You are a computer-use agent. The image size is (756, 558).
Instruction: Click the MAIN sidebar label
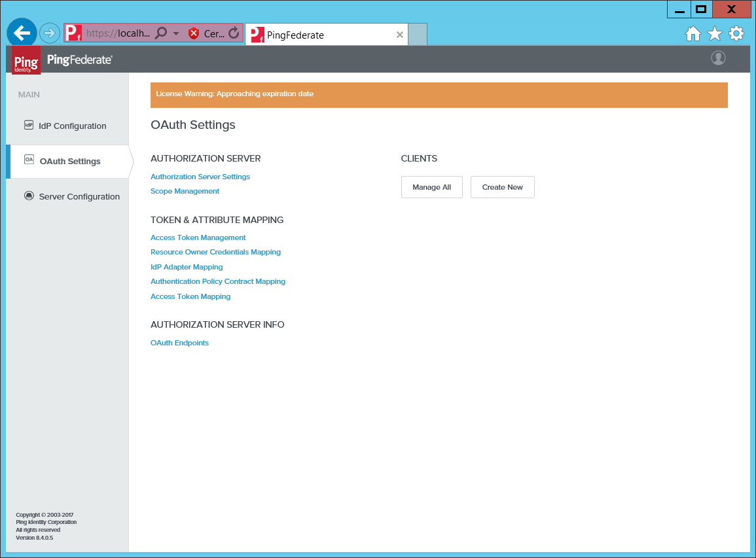point(29,95)
